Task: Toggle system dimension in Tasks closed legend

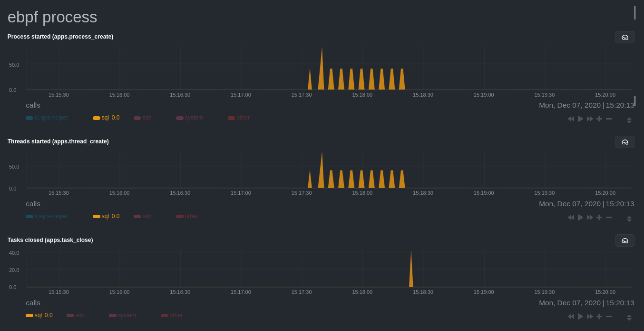Action: [122, 315]
